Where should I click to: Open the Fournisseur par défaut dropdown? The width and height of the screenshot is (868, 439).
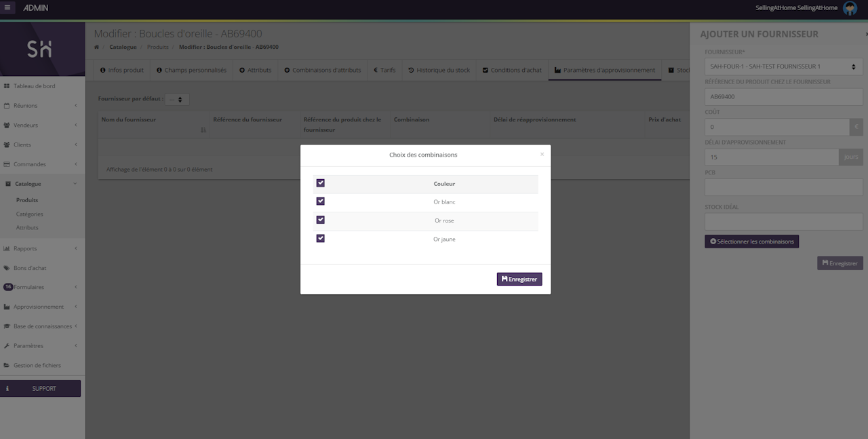[177, 99]
